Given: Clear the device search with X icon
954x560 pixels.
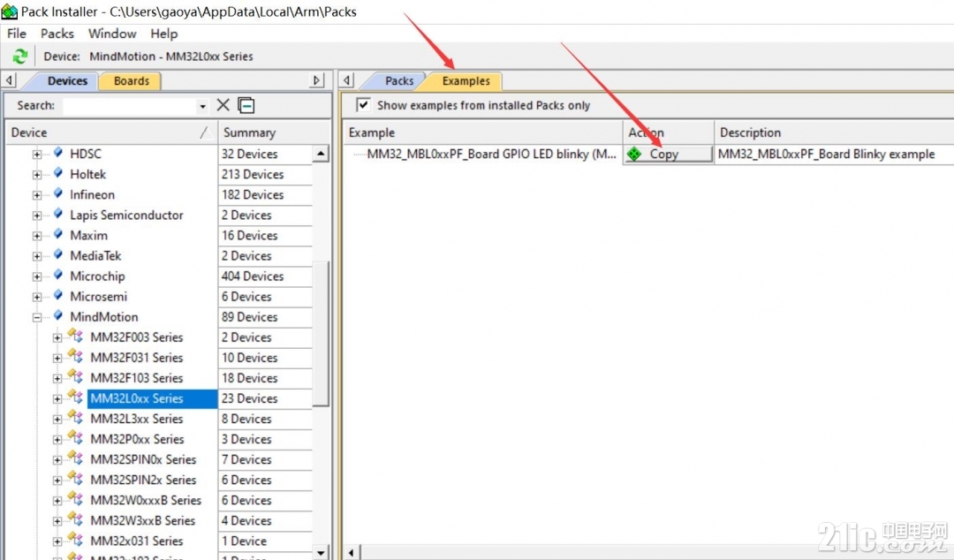Looking at the screenshot, I should 223,105.
